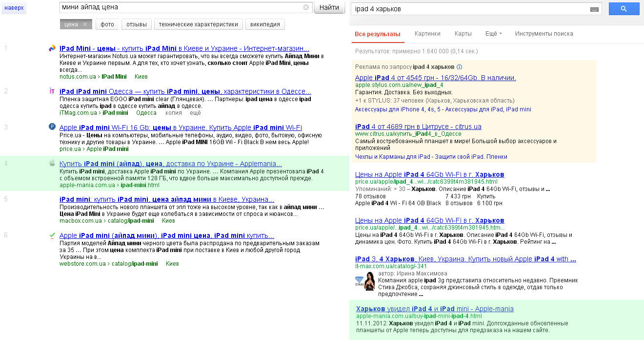This screenshot has width=644, height=340.
Task: Open 'Apple iPad mini Wi-Fi 16 Gb' result
Action: coord(181,127)
